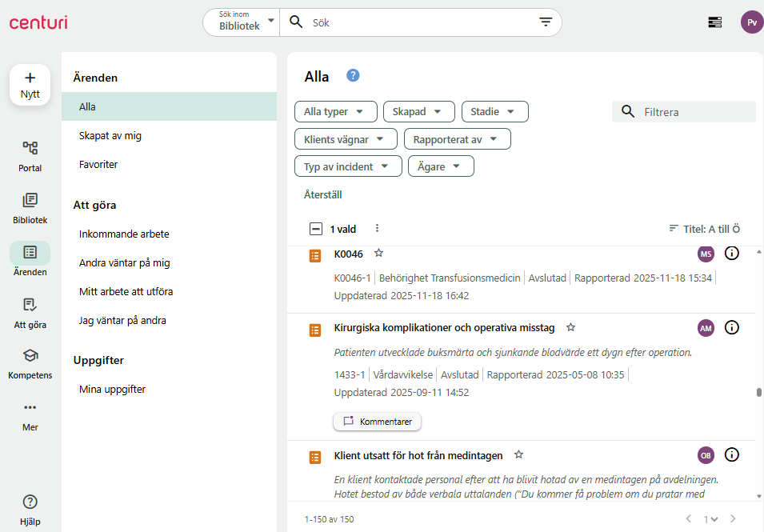Image resolution: width=764 pixels, height=532 pixels.
Task: Expand the Alla typer filter dropdown
Action: [x=335, y=112]
